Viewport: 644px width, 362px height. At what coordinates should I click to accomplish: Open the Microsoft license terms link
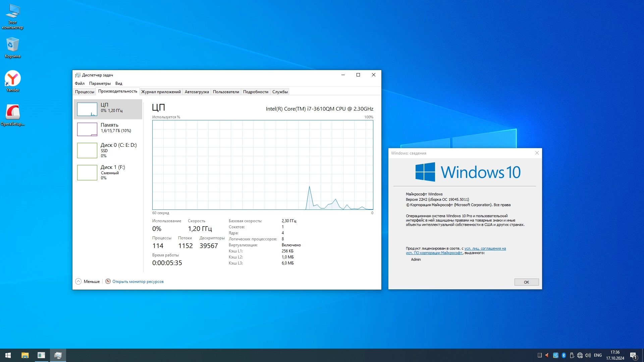coord(485,249)
